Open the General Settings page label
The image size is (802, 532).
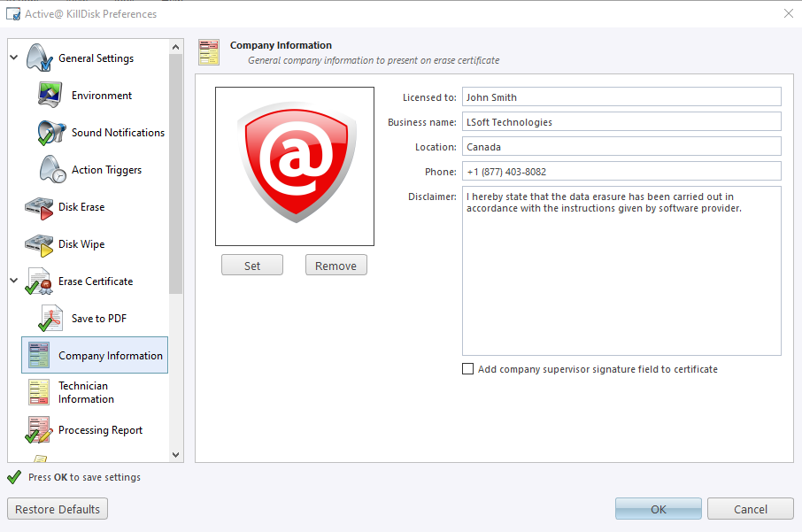pos(96,58)
